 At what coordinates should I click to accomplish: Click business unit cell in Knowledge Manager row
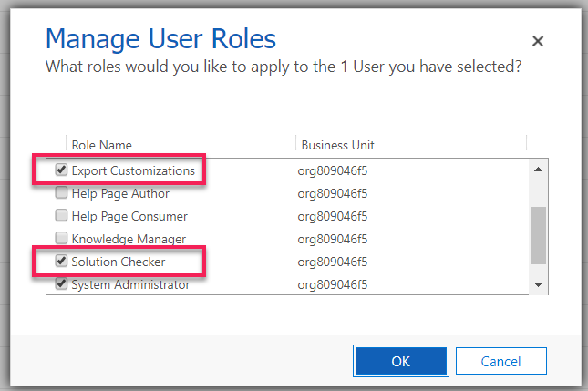click(x=332, y=239)
